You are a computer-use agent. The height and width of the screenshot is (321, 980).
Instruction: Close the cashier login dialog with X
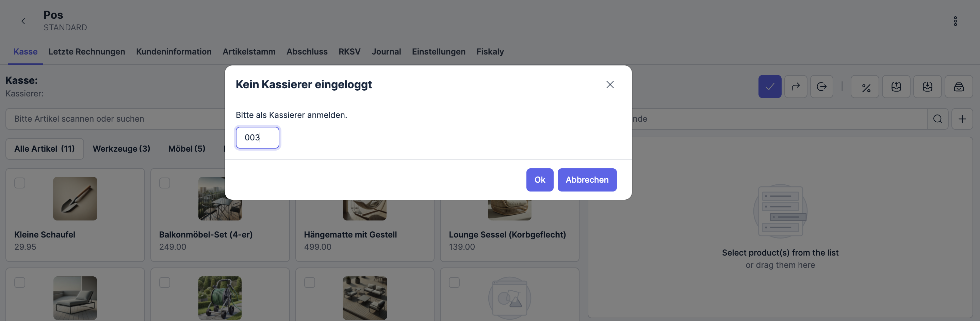[x=610, y=85]
